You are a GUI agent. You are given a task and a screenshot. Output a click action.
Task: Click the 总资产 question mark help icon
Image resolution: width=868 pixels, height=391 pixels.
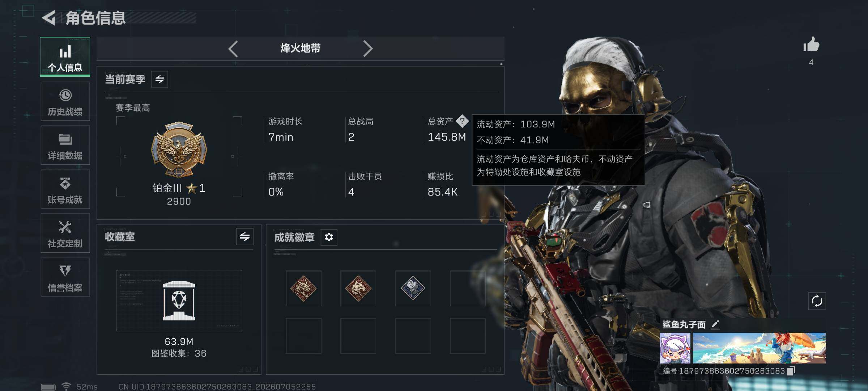[462, 121]
